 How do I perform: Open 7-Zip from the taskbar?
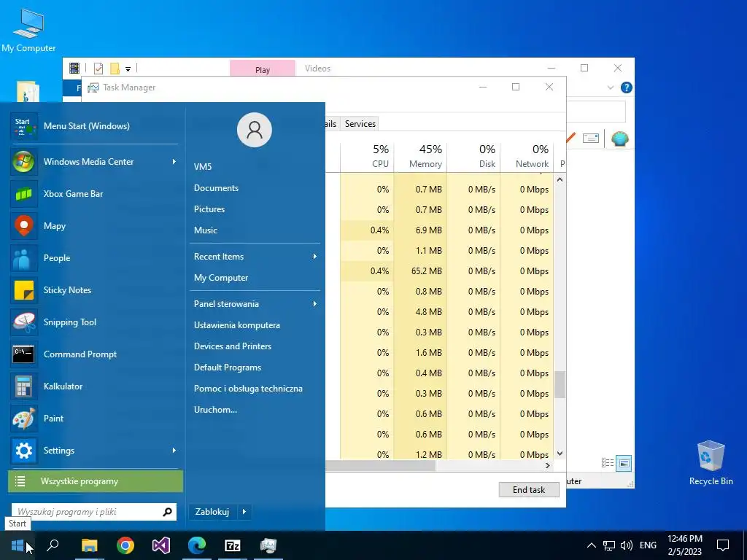pyautogui.click(x=233, y=545)
